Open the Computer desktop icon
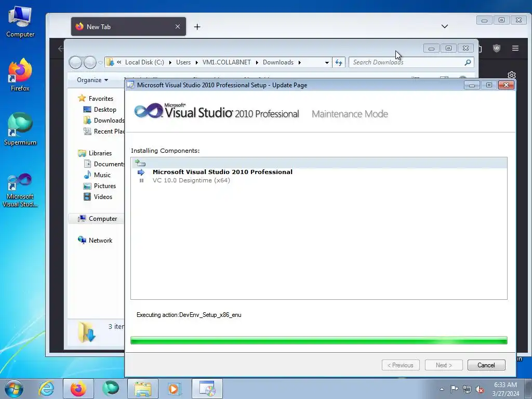The width and height of the screenshot is (532, 399). point(20,22)
